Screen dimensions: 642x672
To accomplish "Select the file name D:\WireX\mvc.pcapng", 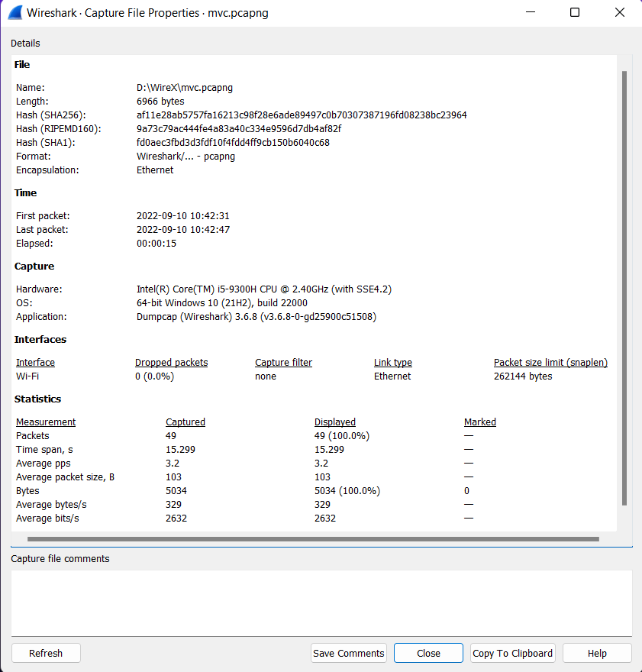I will (185, 87).
